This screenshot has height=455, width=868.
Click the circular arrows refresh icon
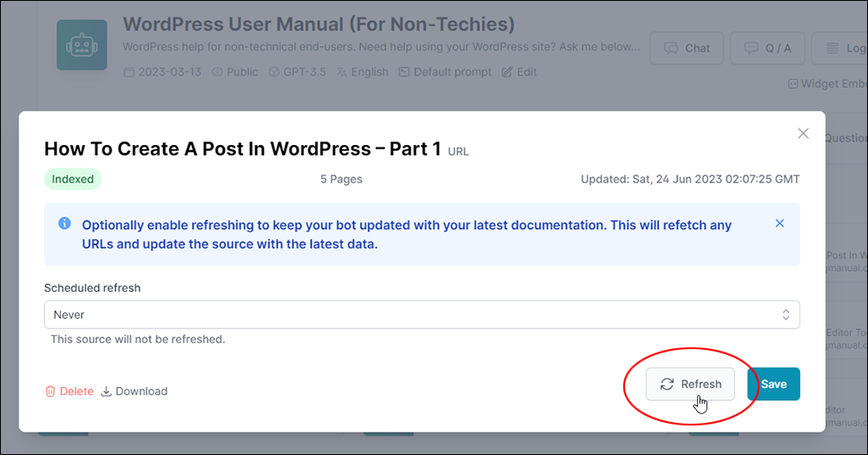tap(667, 384)
